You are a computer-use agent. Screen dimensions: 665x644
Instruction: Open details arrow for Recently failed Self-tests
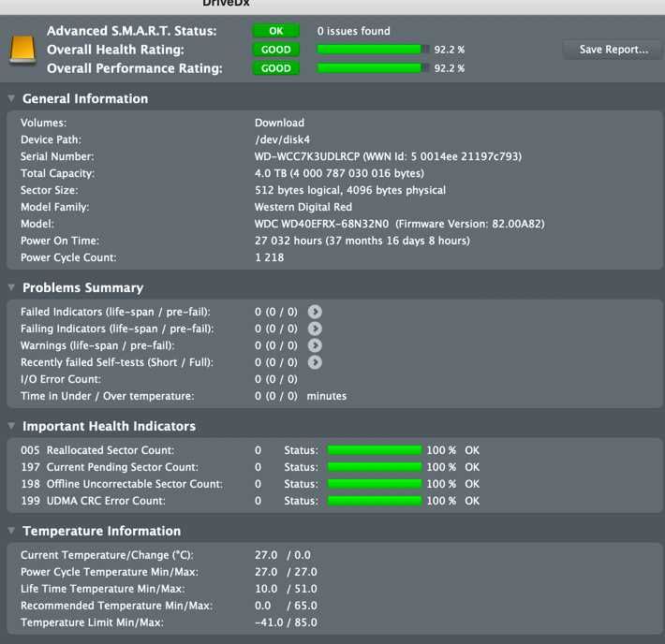click(315, 362)
